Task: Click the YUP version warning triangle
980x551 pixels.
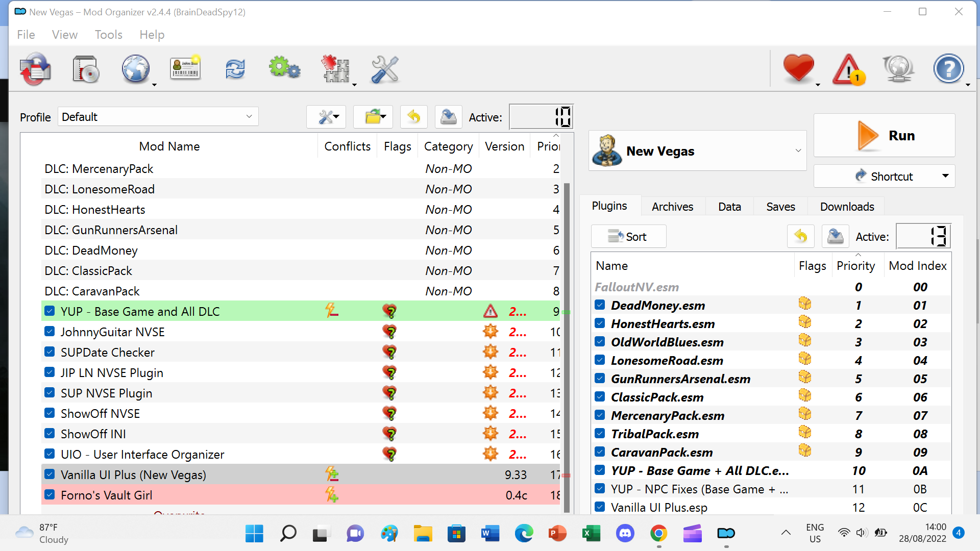Action: pos(491,311)
